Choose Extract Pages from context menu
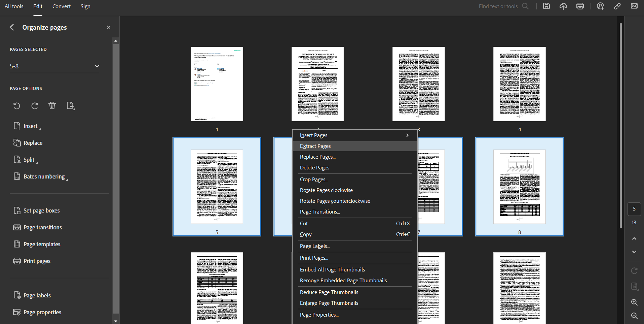Image resolution: width=644 pixels, height=324 pixels. pos(315,146)
